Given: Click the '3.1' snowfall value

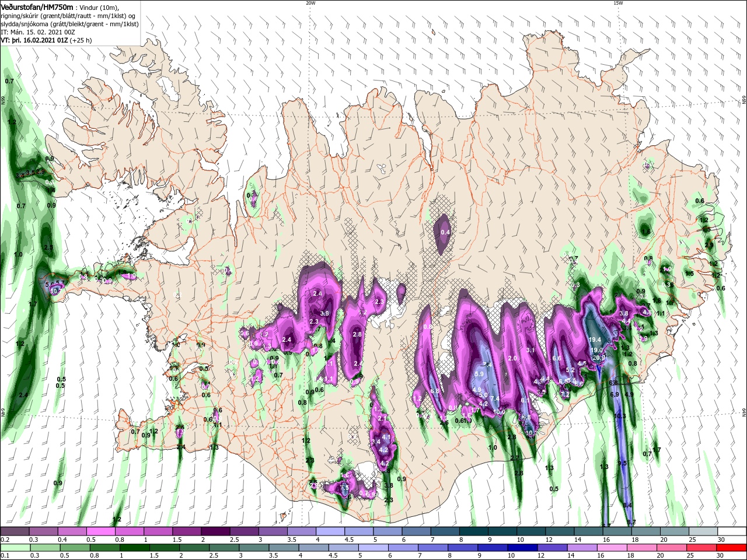Looking at the screenshot, I should (530, 350).
